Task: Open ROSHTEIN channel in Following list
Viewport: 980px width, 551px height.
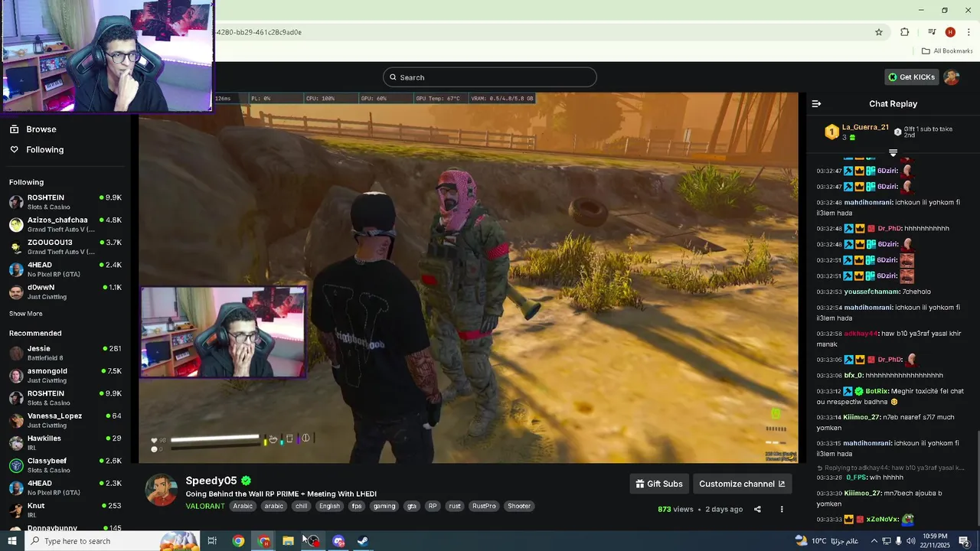Action: pos(65,202)
